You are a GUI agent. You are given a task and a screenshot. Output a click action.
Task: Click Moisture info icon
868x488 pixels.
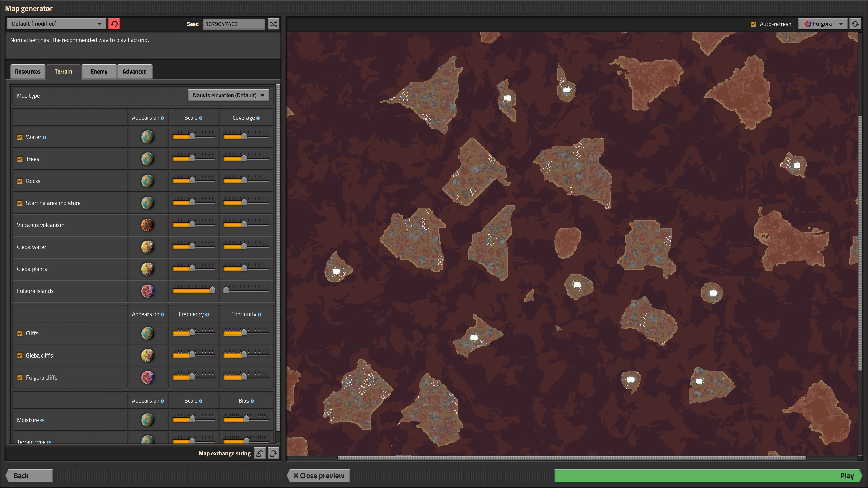pyautogui.click(x=42, y=420)
